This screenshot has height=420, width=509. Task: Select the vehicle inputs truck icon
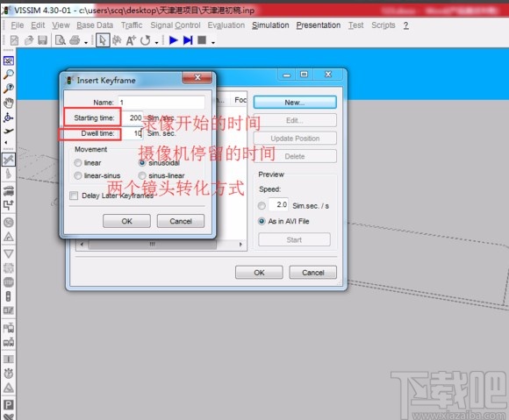(x=9, y=190)
